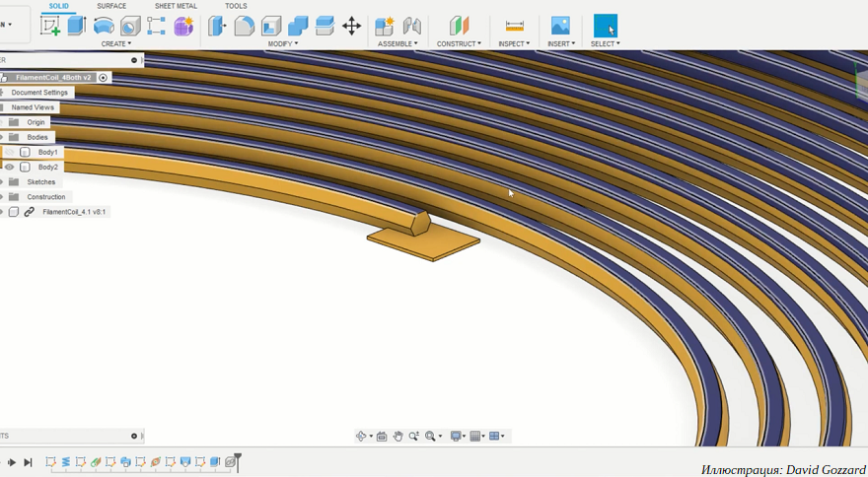The image size is (868, 477).
Task: Open the Measure tool under Inspect
Action: coord(514,26)
